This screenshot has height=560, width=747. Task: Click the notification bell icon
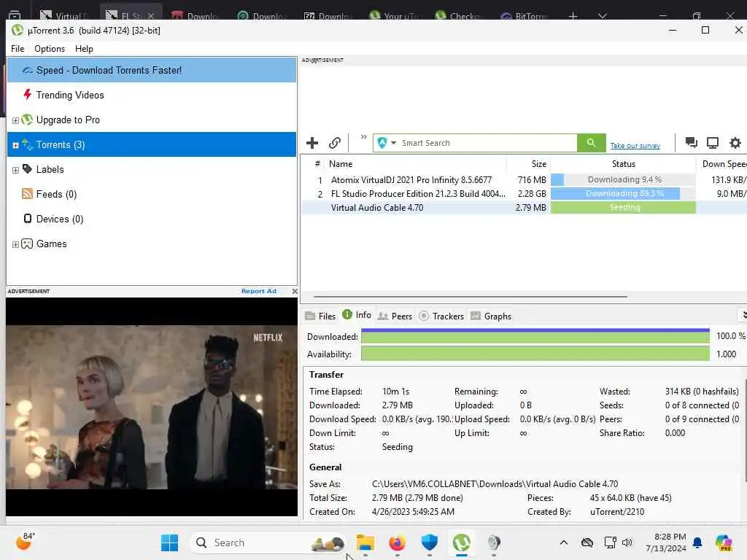click(x=697, y=542)
